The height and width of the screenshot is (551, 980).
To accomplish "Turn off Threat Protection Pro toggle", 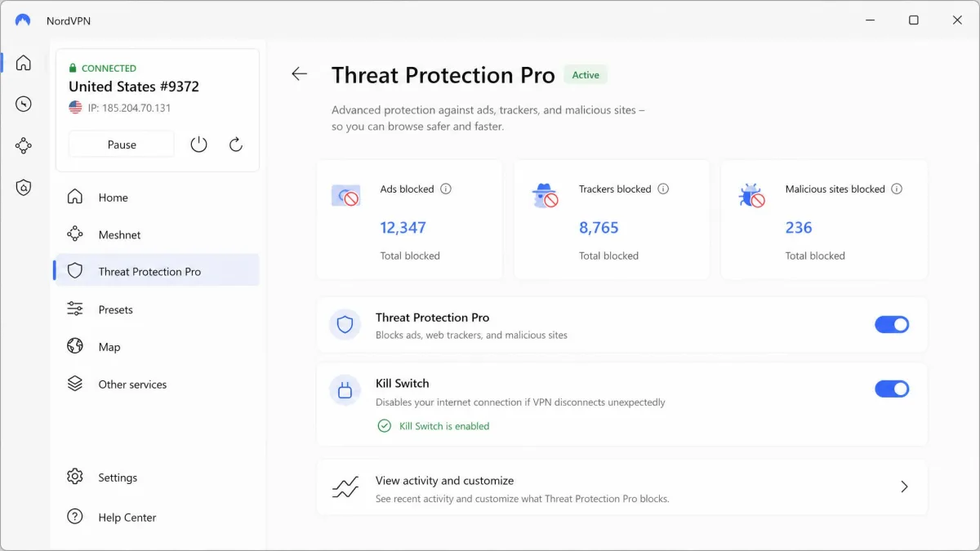I will pos(892,325).
